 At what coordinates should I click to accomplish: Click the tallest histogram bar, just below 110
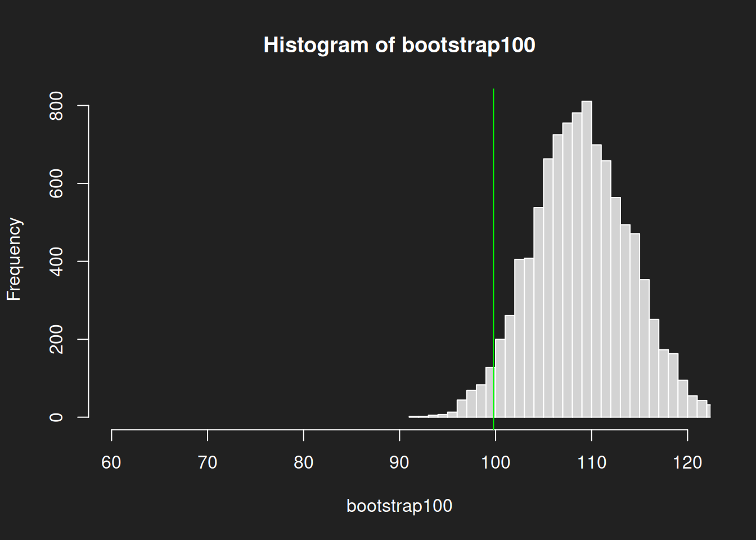[x=587, y=259]
